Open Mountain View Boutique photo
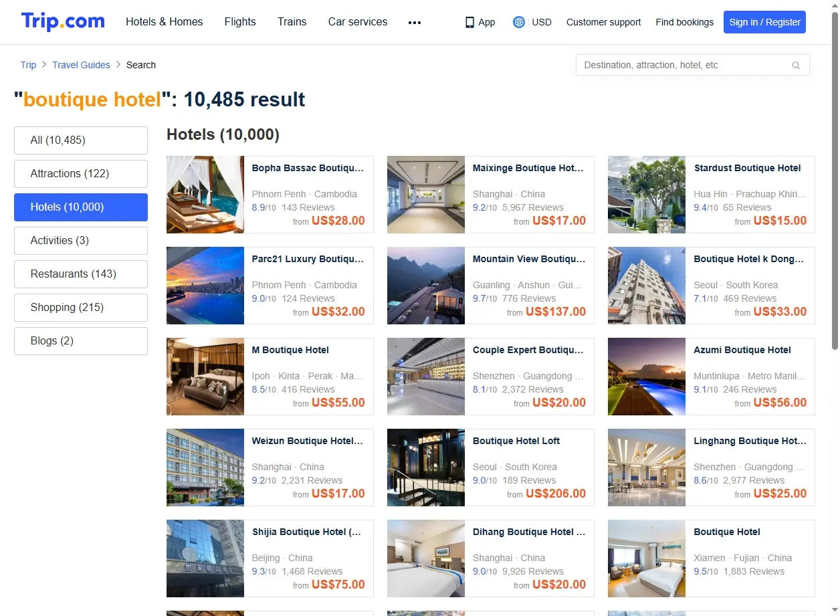The width and height of the screenshot is (840, 616). point(426,286)
